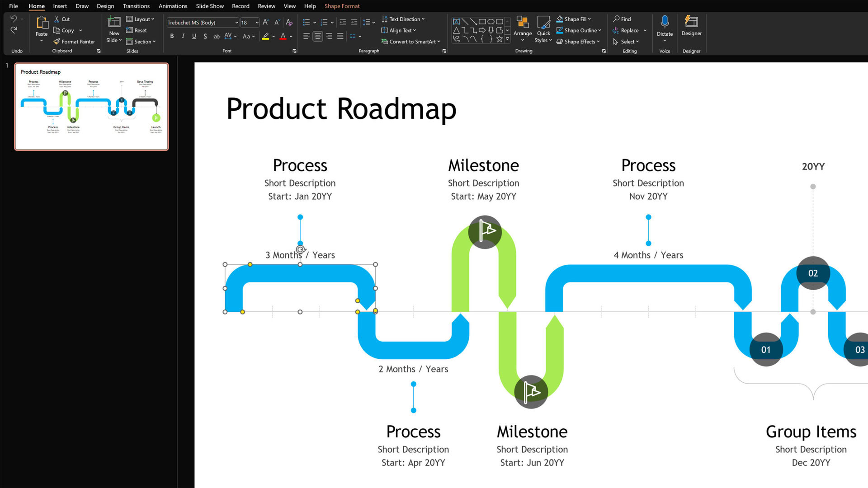The image size is (868, 488).
Task: Open the font name dropdown
Action: click(x=236, y=23)
